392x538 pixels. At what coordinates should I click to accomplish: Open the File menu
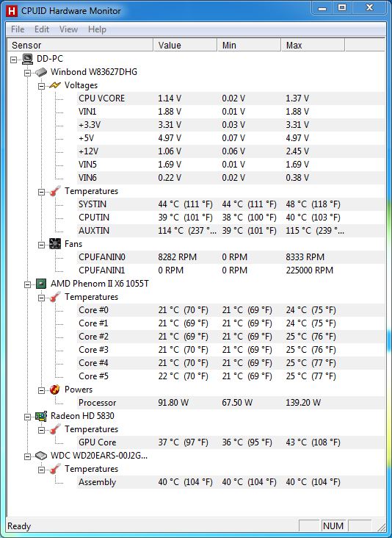pos(18,29)
